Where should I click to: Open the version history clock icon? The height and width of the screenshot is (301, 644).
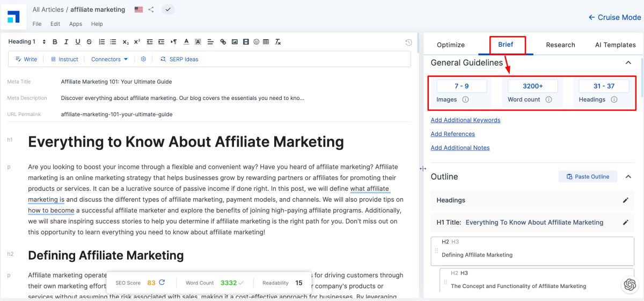tap(408, 42)
